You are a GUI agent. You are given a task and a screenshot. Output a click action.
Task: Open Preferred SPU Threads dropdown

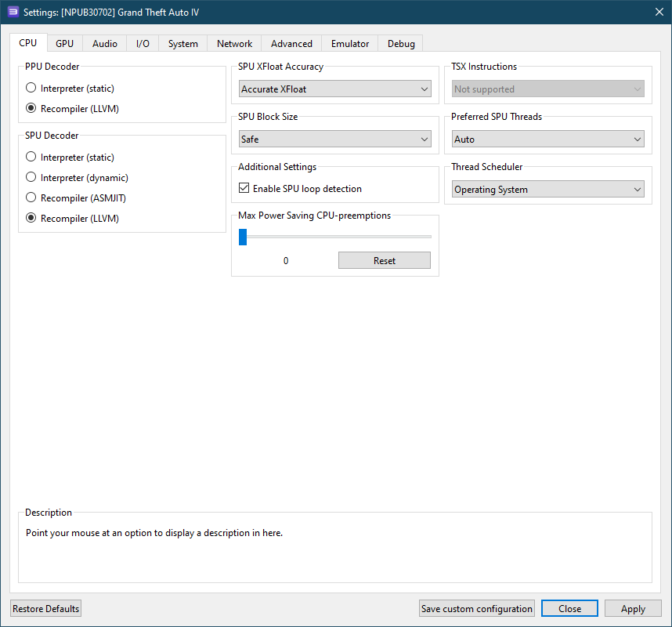point(547,140)
